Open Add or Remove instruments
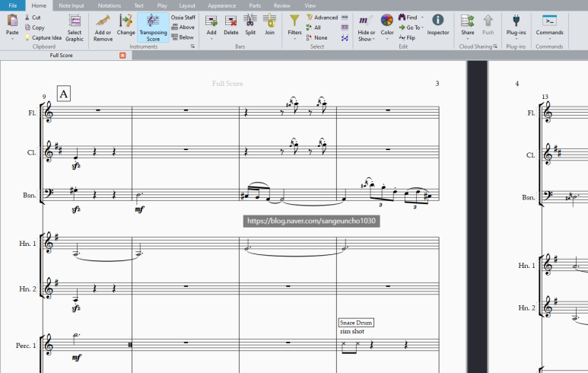Viewport: 588px width, 373px height. click(103, 28)
